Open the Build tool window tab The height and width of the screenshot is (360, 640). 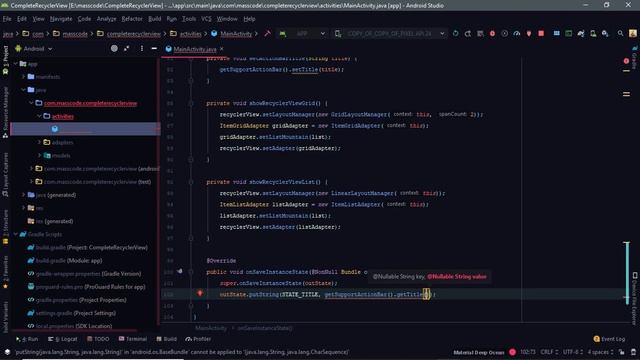point(167,339)
